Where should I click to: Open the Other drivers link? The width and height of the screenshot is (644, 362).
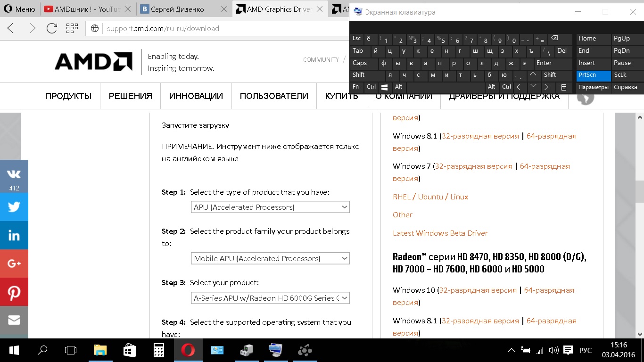pyautogui.click(x=403, y=215)
